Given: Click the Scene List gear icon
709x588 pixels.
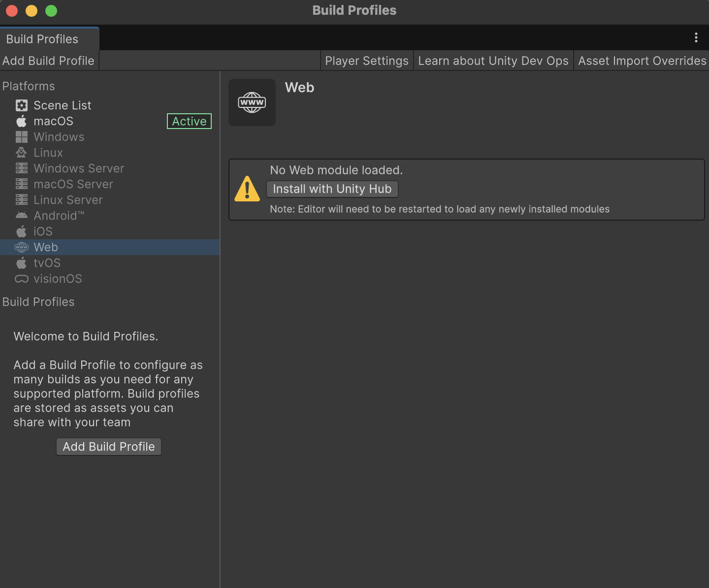Looking at the screenshot, I should pyautogui.click(x=22, y=105).
